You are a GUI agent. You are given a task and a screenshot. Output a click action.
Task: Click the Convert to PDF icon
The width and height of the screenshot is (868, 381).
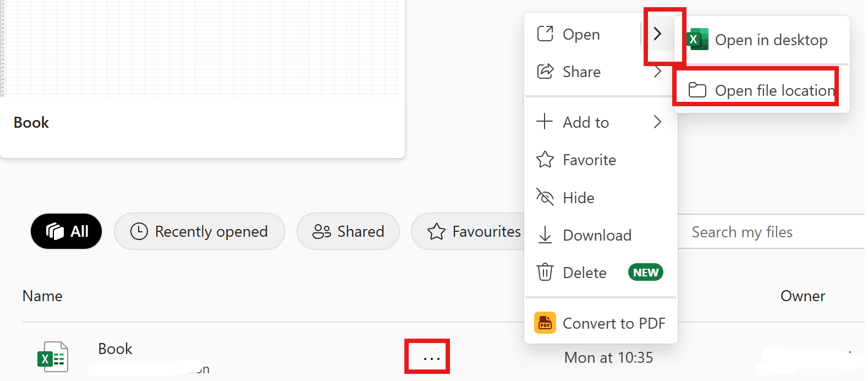pyautogui.click(x=545, y=323)
